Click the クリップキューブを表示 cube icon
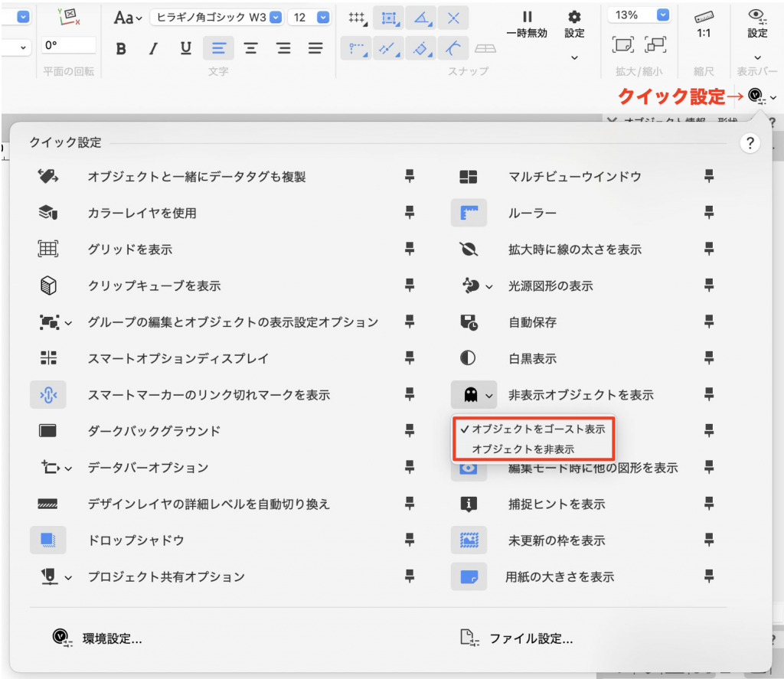 click(x=48, y=286)
